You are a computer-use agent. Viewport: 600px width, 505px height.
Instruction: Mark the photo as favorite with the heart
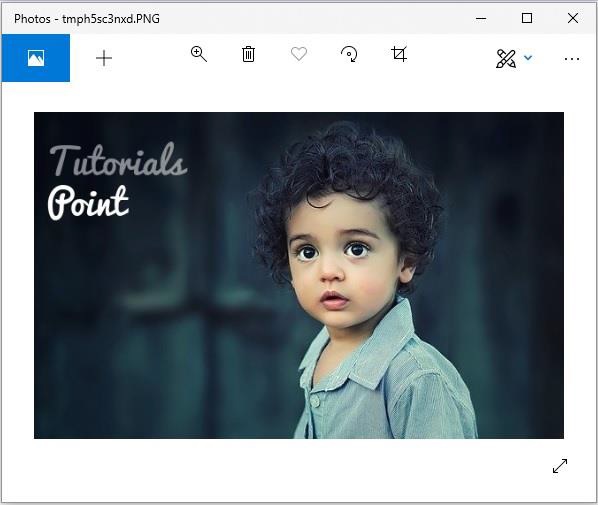pos(299,55)
